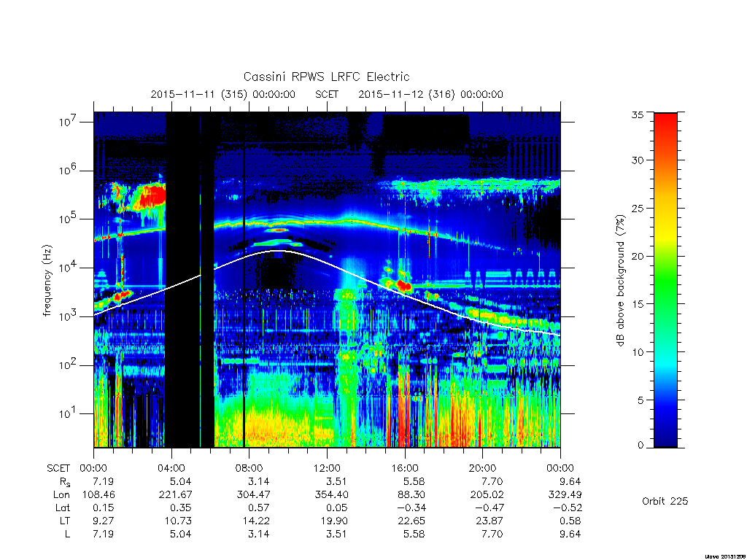Click the title 'Cassini RPWS LRFC Electric'
Image resolution: width=747 pixels, height=560 pixels.
(x=326, y=77)
